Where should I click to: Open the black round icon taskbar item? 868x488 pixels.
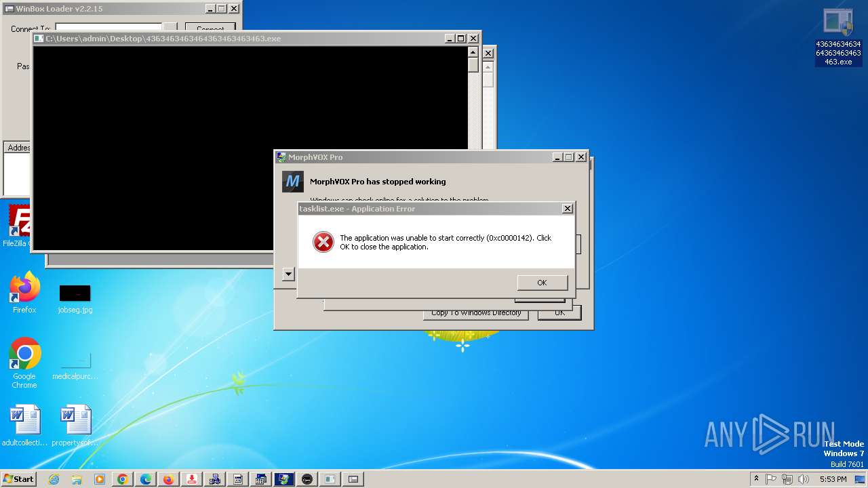[307, 479]
